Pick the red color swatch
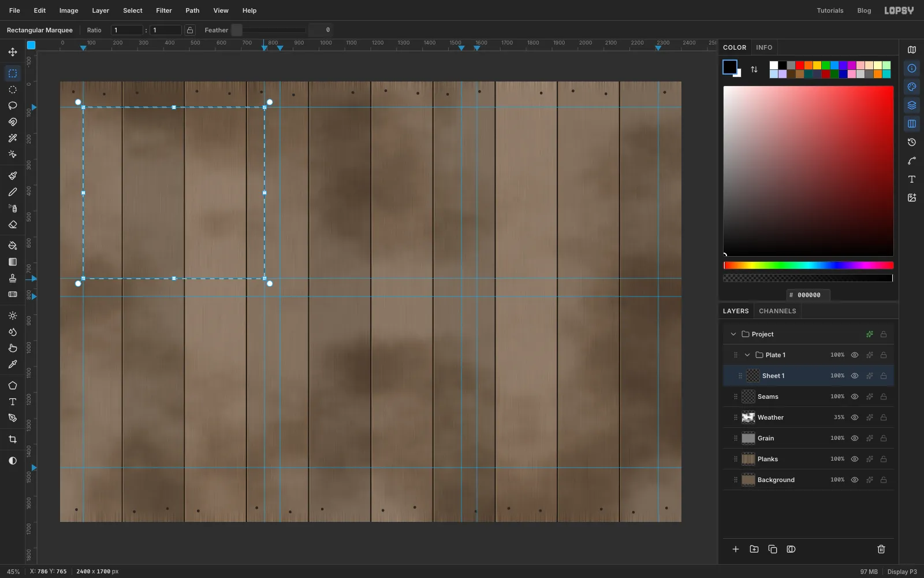Screen dimensions: 924x578 800,65
